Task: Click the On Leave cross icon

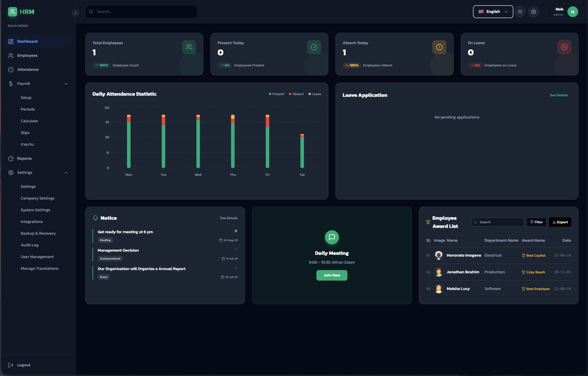Action: [x=564, y=47]
